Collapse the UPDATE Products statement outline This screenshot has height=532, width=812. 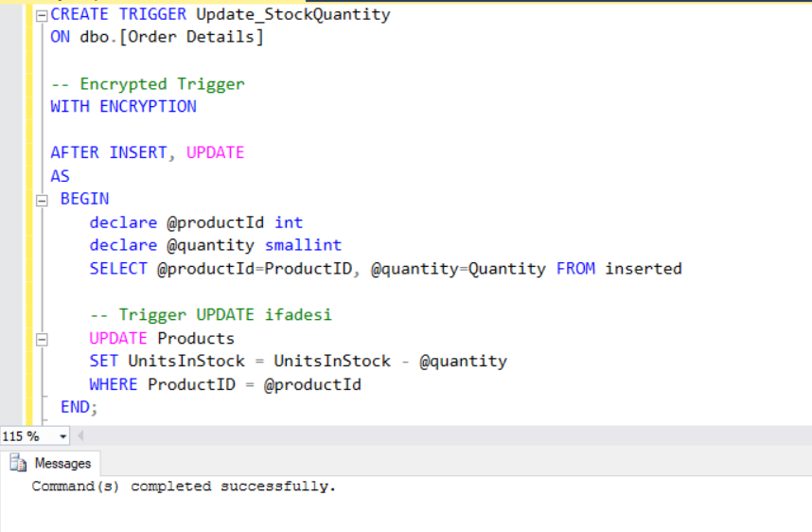tap(42, 340)
